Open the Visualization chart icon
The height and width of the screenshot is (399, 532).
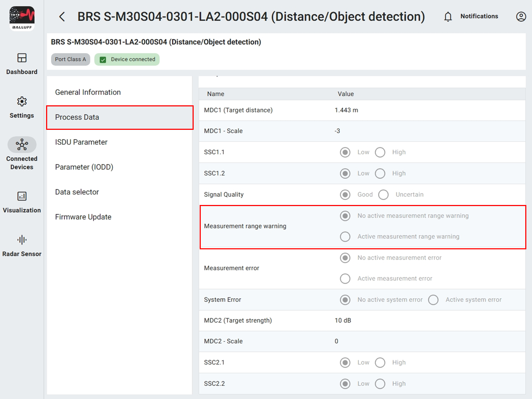click(22, 196)
